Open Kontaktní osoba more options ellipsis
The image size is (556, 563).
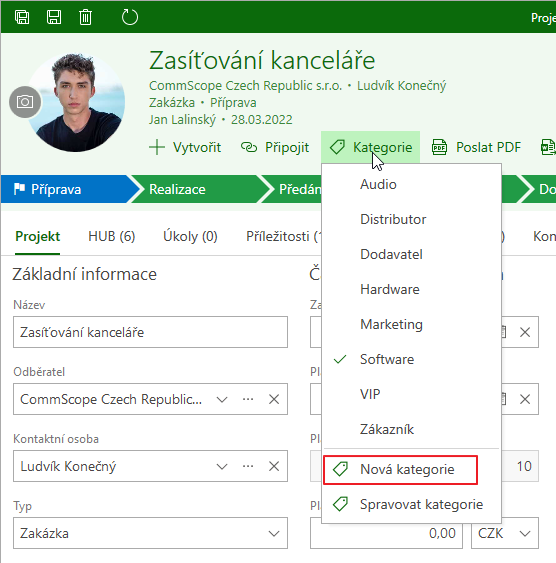point(248,466)
